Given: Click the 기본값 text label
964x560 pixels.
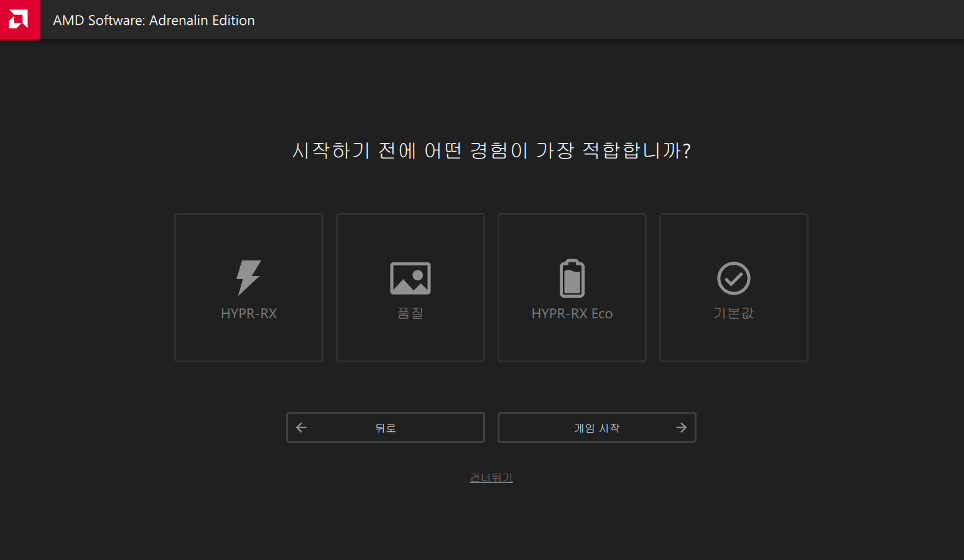Looking at the screenshot, I should 734,313.
